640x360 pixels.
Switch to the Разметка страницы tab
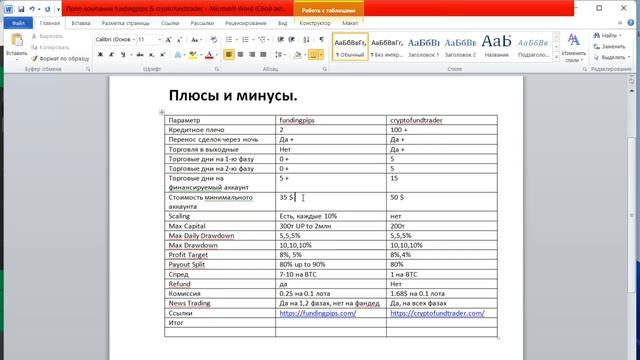click(x=126, y=23)
